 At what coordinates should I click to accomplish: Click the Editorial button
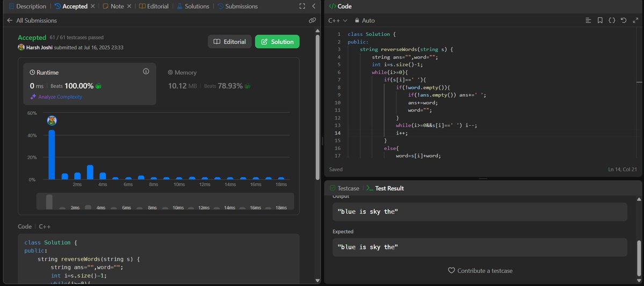click(x=229, y=41)
